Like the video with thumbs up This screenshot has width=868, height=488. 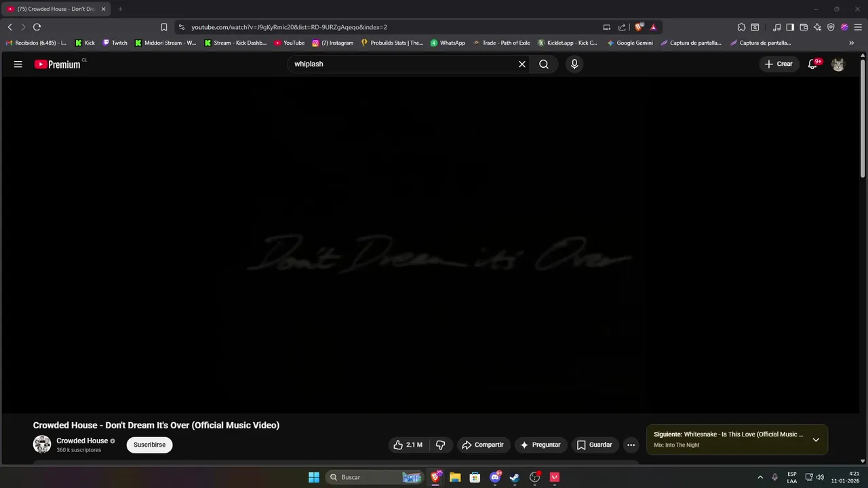(408, 445)
